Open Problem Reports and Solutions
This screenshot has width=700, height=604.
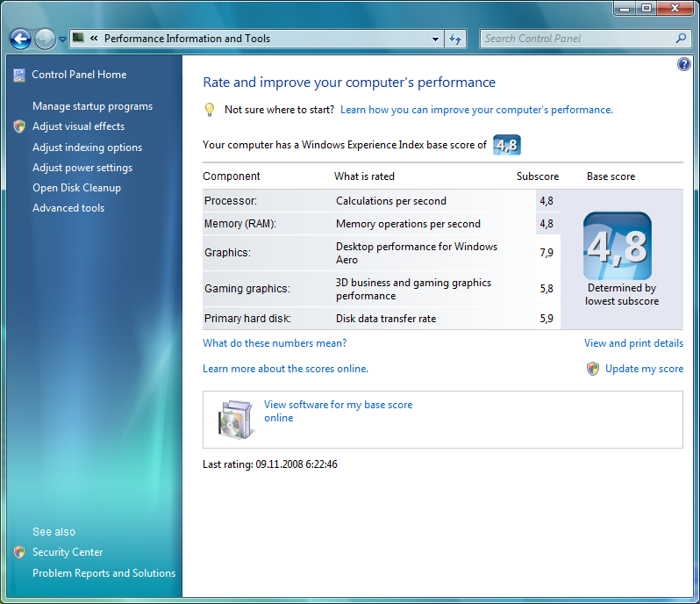[x=104, y=573]
